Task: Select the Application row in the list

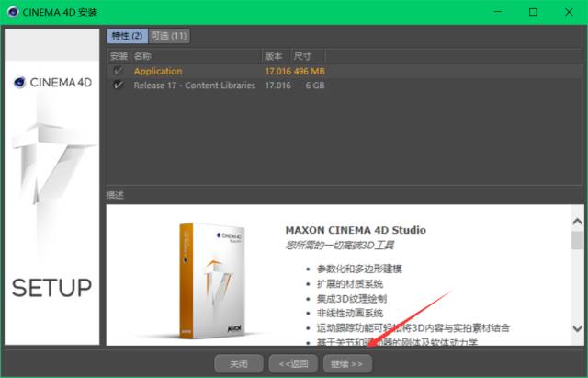Action: click(x=158, y=71)
